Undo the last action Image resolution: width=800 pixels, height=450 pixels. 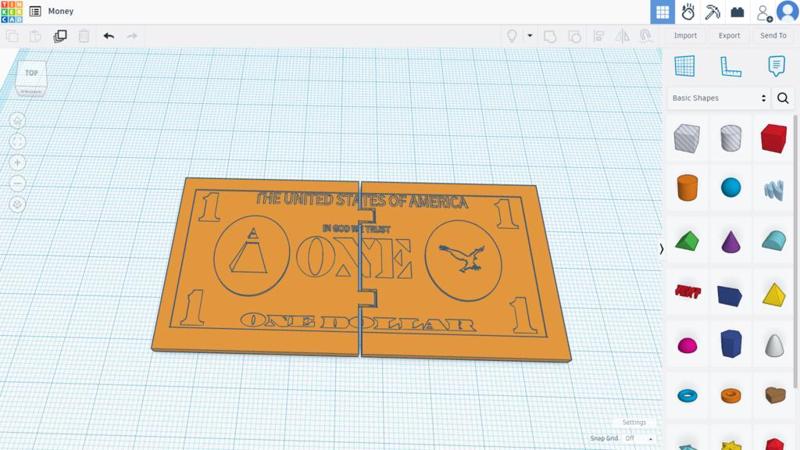(109, 36)
